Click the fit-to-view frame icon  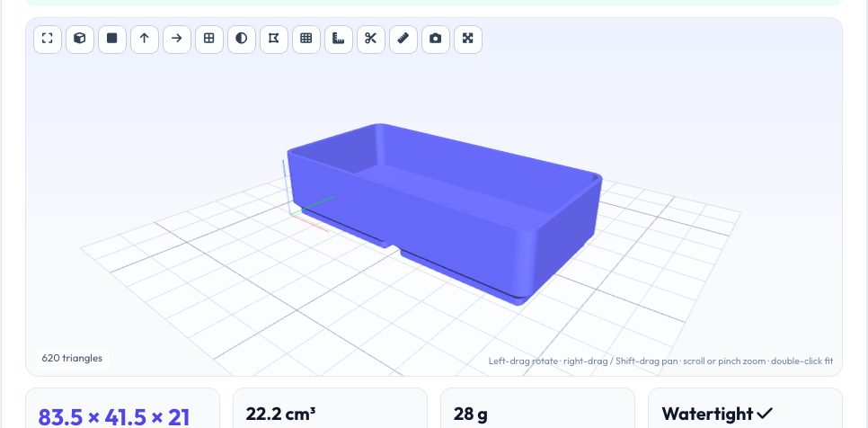(x=48, y=40)
